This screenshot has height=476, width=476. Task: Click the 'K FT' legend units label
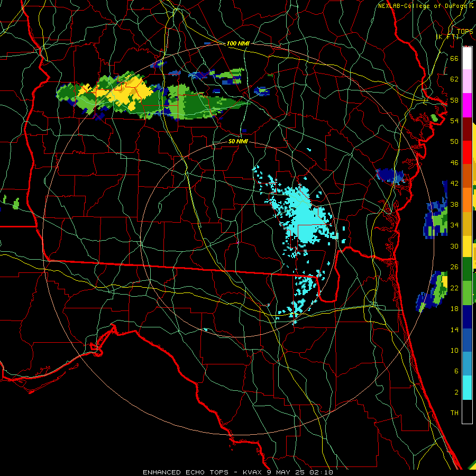447,36
